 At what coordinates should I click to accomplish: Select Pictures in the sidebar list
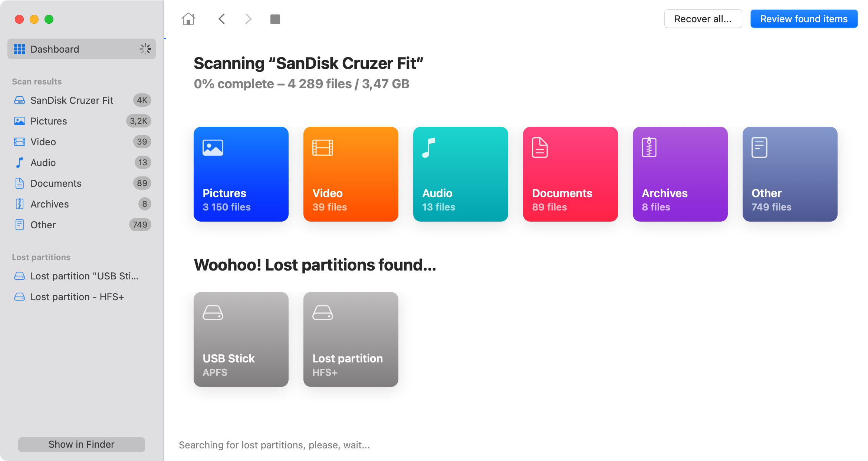(82, 121)
